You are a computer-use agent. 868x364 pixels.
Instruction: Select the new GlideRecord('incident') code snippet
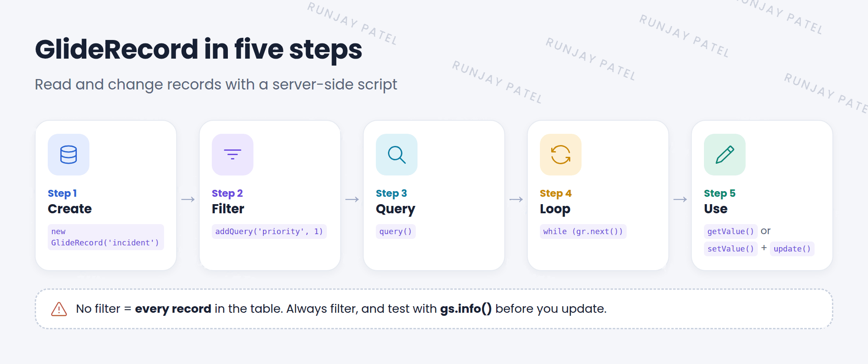coord(106,237)
